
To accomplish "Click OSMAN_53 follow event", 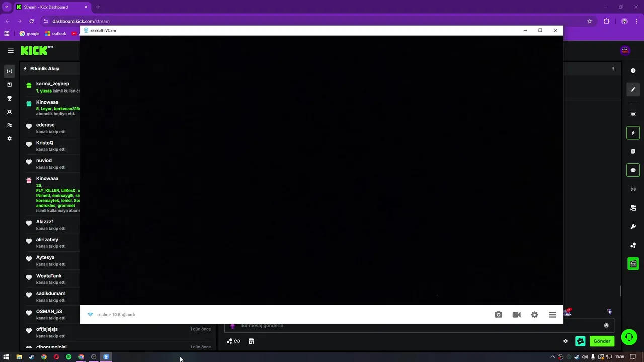I will [53, 315].
